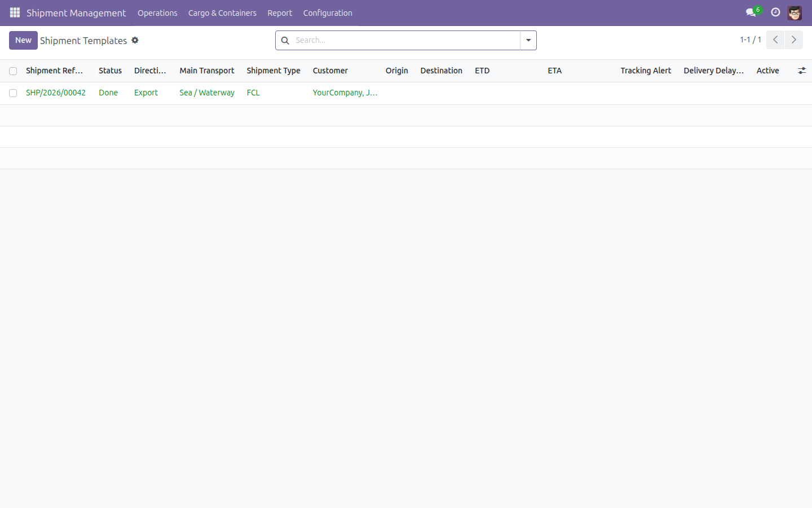The height and width of the screenshot is (508, 812).
Task: Open the Operations menu
Action: pyautogui.click(x=157, y=13)
